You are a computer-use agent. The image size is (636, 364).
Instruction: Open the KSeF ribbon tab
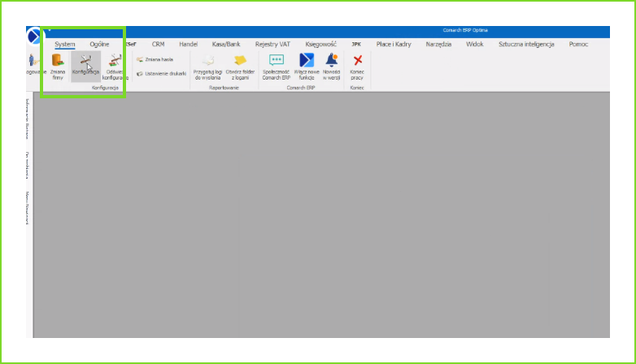coord(131,44)
